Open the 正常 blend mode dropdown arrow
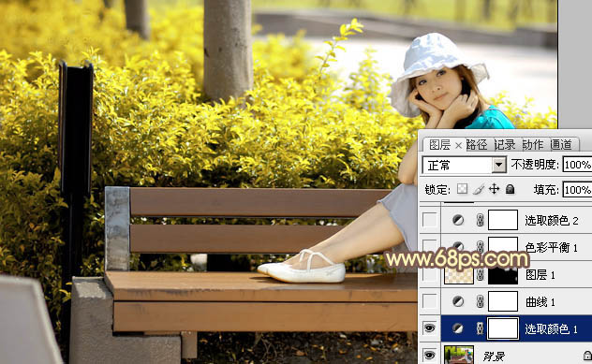The image size is (592, 364). [499, 165]
